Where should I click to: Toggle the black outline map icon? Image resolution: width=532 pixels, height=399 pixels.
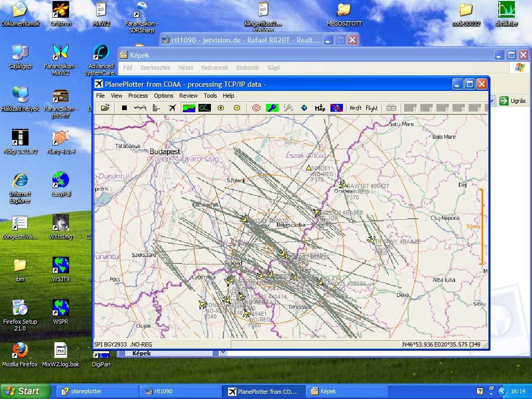tap(205, 108)
